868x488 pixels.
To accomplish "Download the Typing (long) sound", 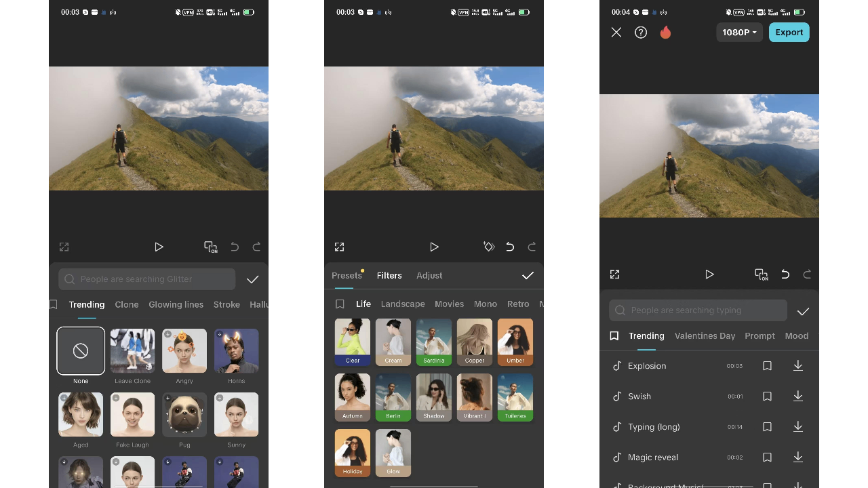I will 798,427.
